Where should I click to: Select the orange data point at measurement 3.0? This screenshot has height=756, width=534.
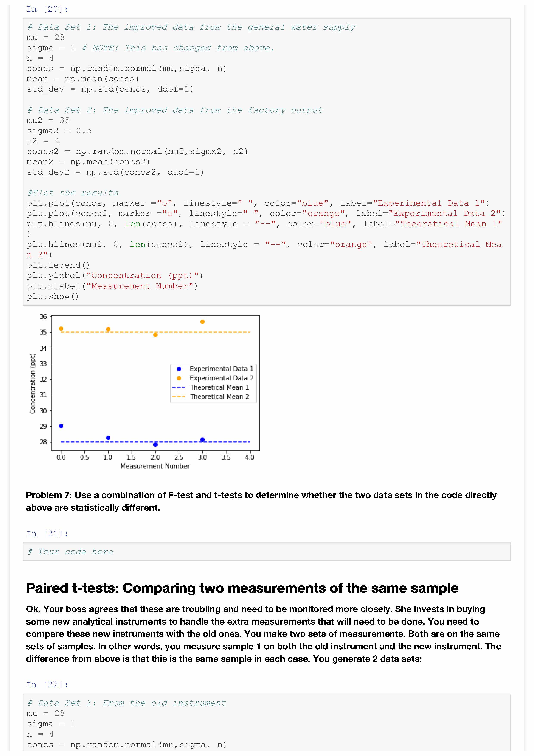(202, 322)
